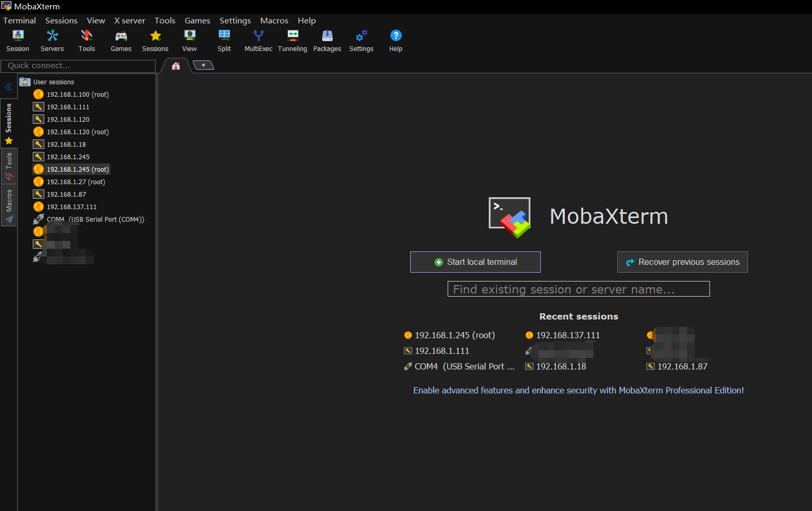Select 192.168.1.87 in the session tree

click(x=66, y=194)
